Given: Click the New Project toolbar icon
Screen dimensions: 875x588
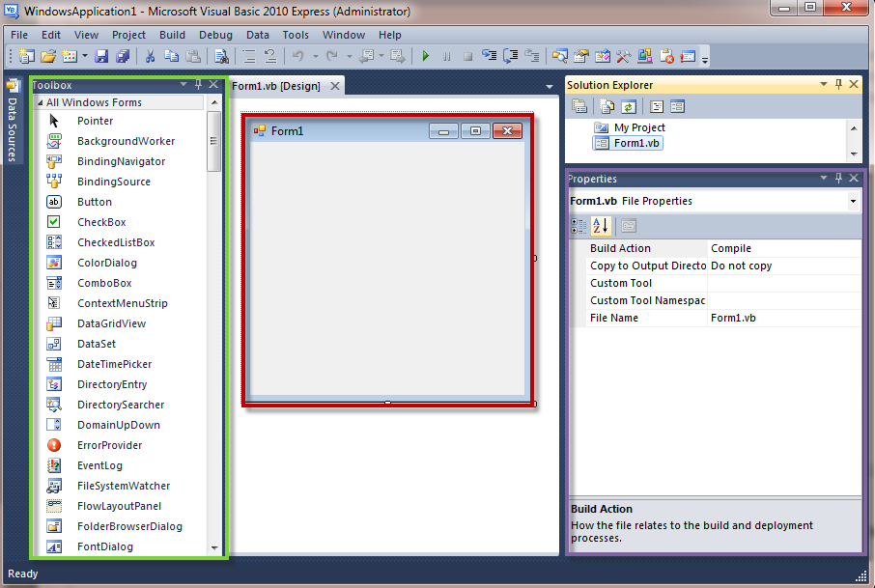Looking at the screenshot, I should point(26,56).
